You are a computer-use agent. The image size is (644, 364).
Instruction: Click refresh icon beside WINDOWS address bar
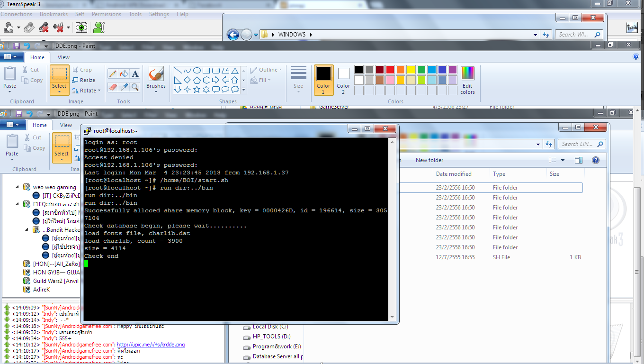pyautogui.click(x=546, y=35)
